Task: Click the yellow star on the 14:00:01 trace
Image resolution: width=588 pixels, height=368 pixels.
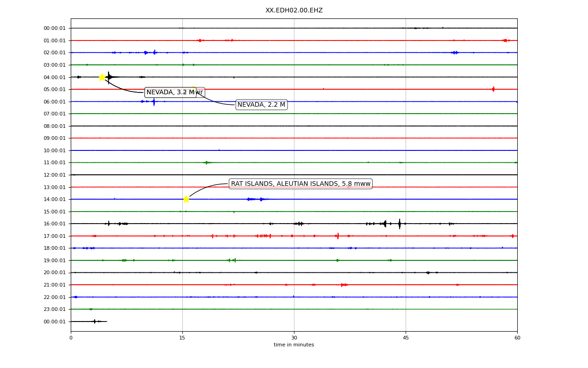Action: (x=186, y=199)
